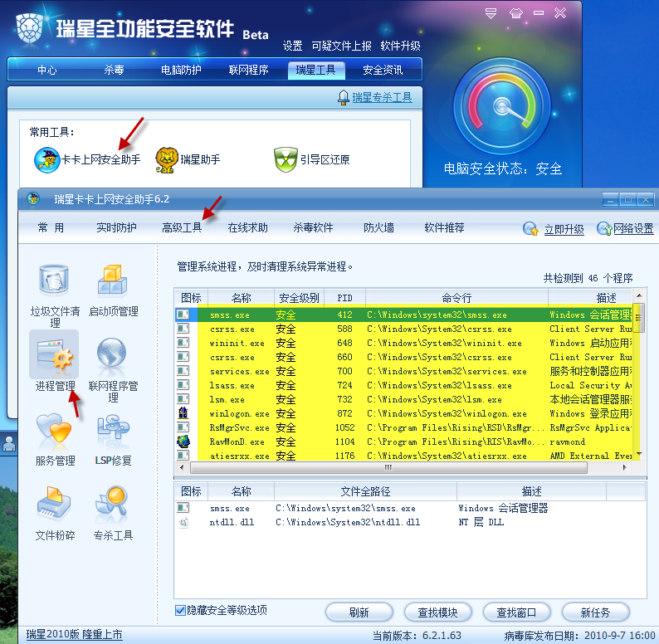Click the RavMonD.exe process icon
The height and width of the screenshot is (644, 659).
183,442
